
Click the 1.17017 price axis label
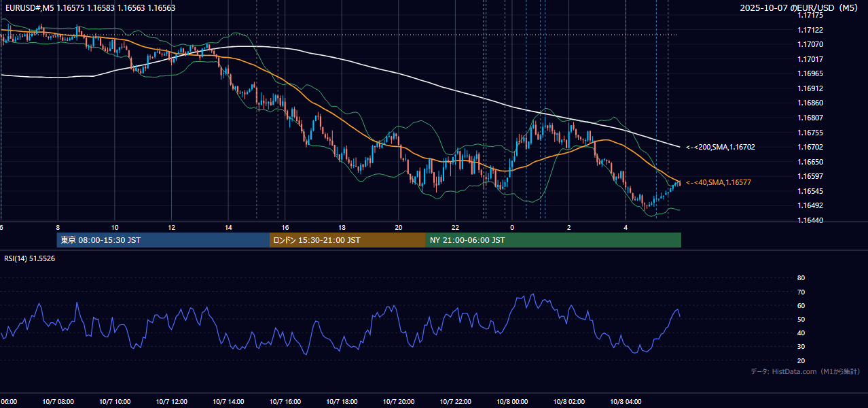810,59
